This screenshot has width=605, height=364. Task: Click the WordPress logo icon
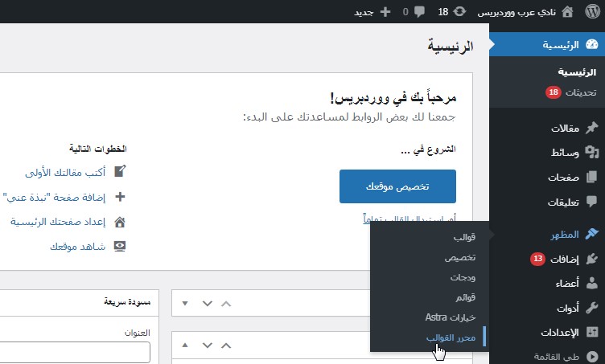(593, 11)
